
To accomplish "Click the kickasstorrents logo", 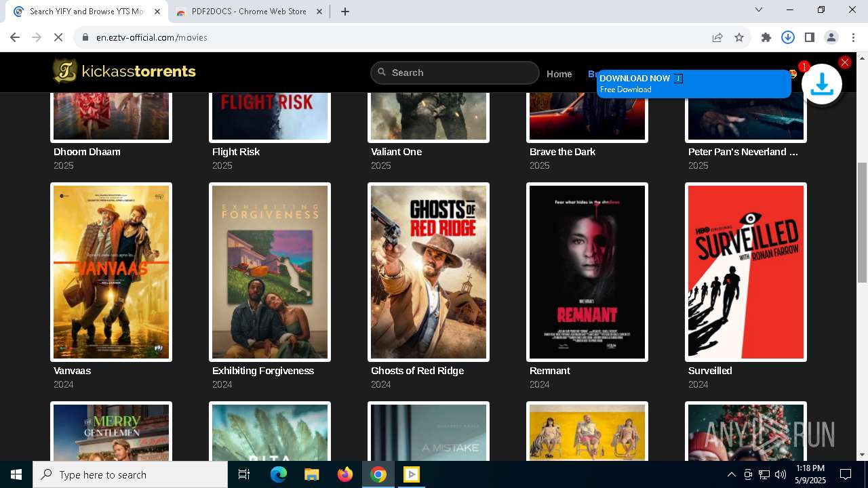I will coord(124,71).
